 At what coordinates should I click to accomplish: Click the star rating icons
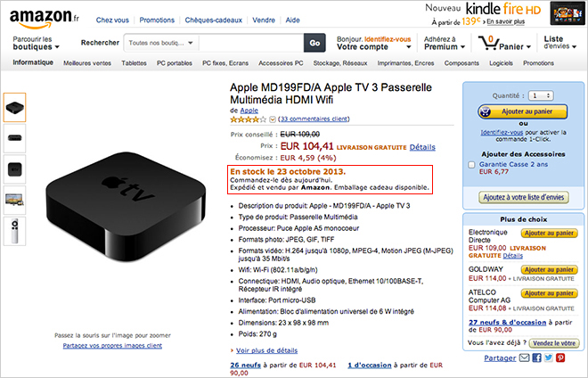pyautogui.click(x=249, y=119)
